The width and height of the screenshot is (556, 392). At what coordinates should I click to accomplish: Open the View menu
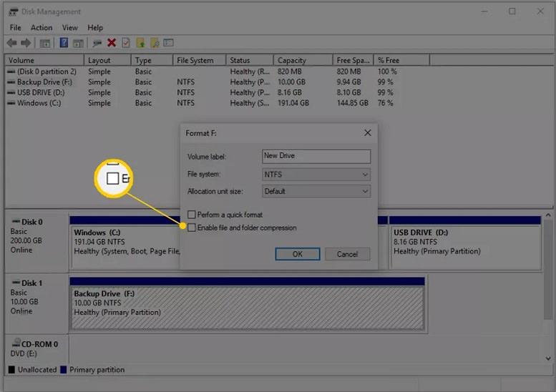[x=70, y=28]
